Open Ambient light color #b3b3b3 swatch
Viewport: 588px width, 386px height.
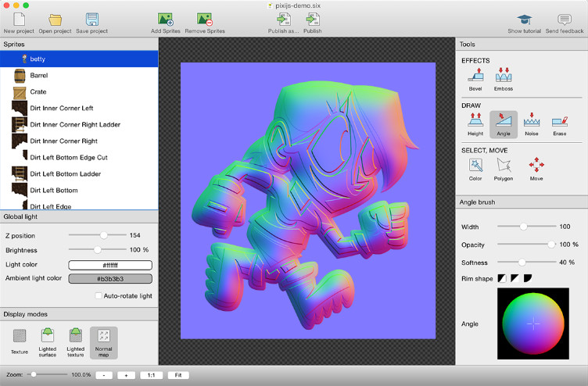click(110, 278)
